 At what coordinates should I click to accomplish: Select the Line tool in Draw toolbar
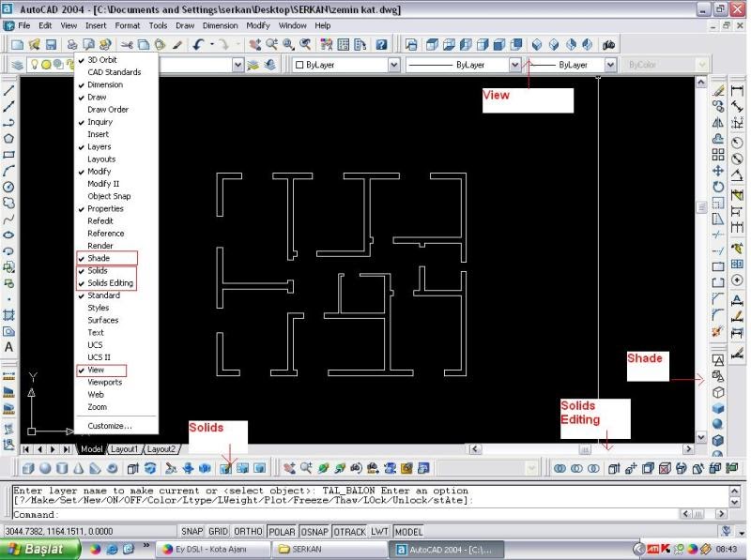pyautogui.click(x=8, y=90)
